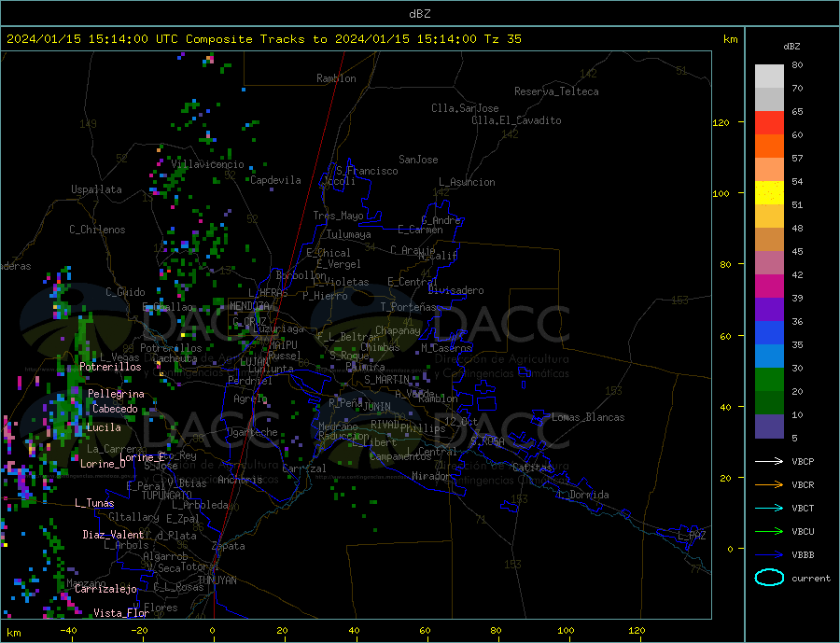Click the S_MARTIN label
Viewport: 840px width, 643px height.
[386, 380]
